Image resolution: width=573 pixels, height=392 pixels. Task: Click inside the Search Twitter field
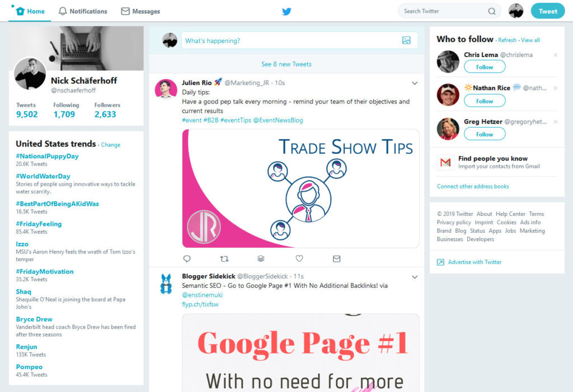(442, 11)
